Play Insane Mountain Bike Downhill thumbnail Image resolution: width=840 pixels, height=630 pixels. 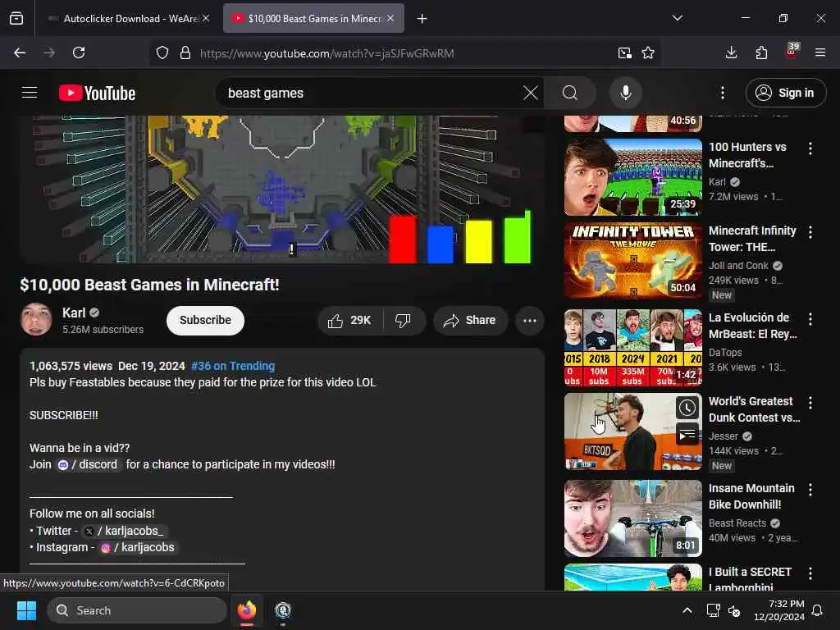coord(633,518)
